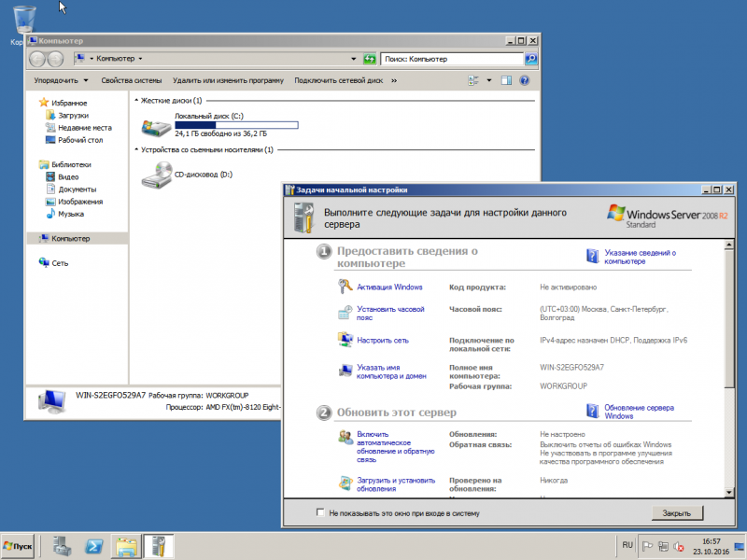Screen dimensions: 747x560
Task: Toggle the preview pane icon in Explorer
Action: pyautogui.click(x=506, y=80)
